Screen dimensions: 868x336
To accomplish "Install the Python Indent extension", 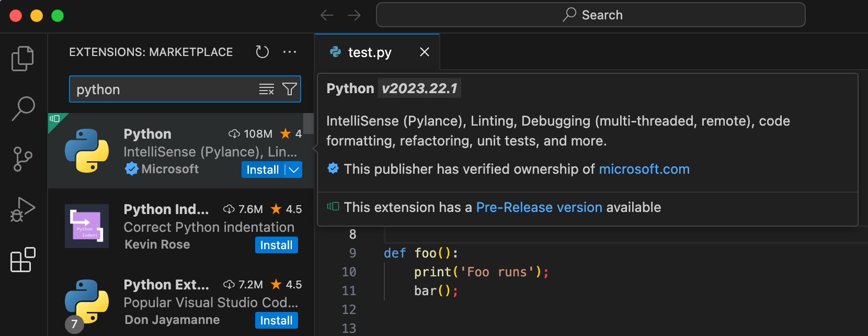I will click(x=276, y=245).
